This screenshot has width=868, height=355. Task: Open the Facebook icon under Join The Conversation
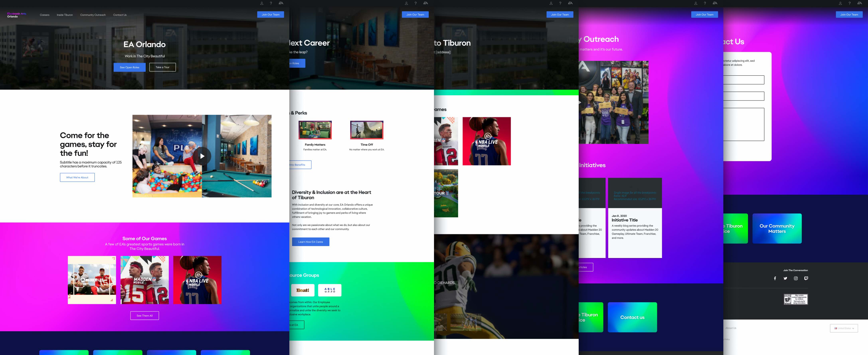point(775,278)
